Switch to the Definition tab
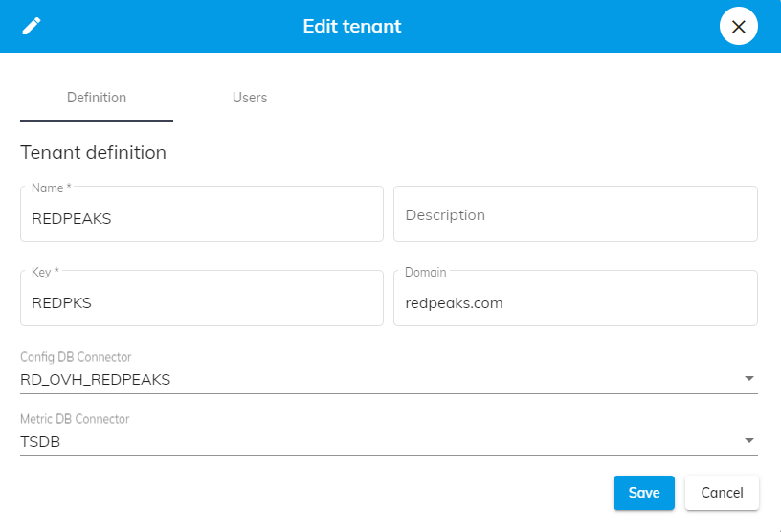 point(97,98)
